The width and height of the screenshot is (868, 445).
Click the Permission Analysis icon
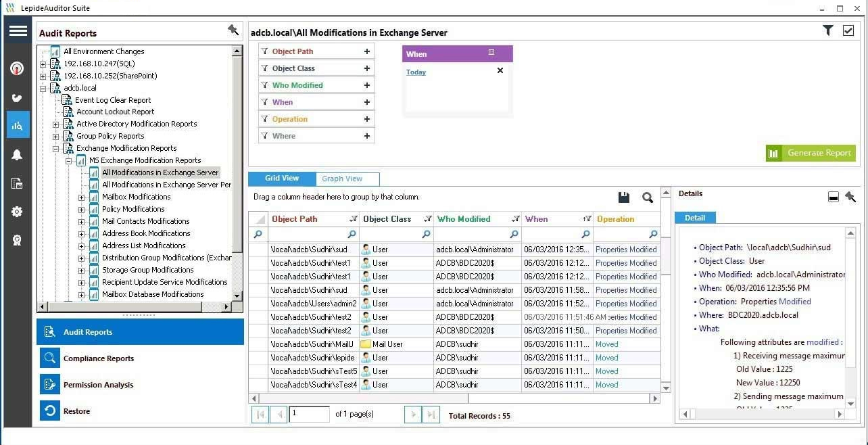[x=50, y=385]
